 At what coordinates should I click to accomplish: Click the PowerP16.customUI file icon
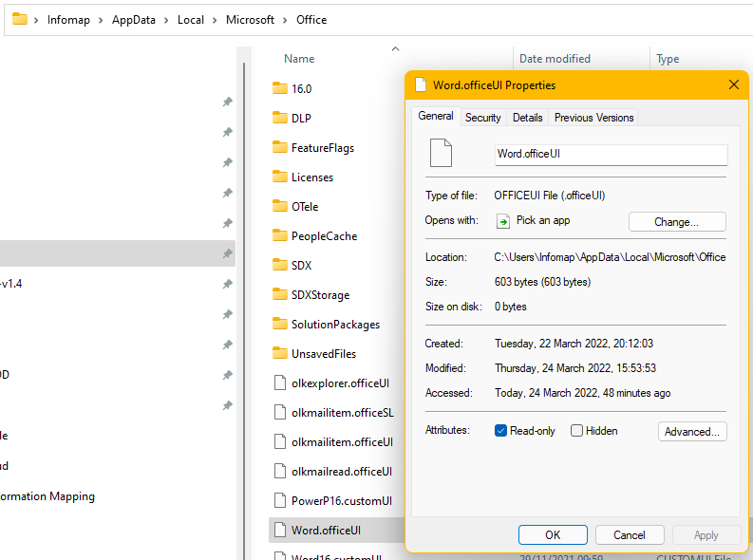pyautogui.click(x=280, y=500)
